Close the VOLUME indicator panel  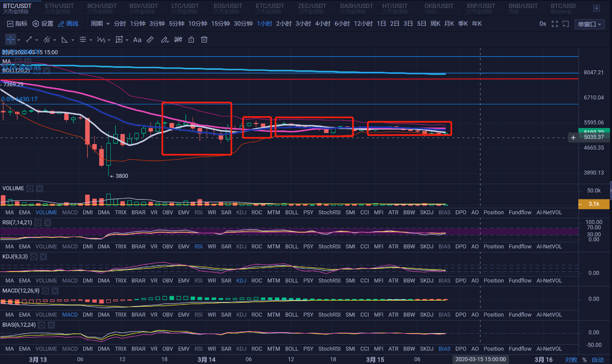39,188
